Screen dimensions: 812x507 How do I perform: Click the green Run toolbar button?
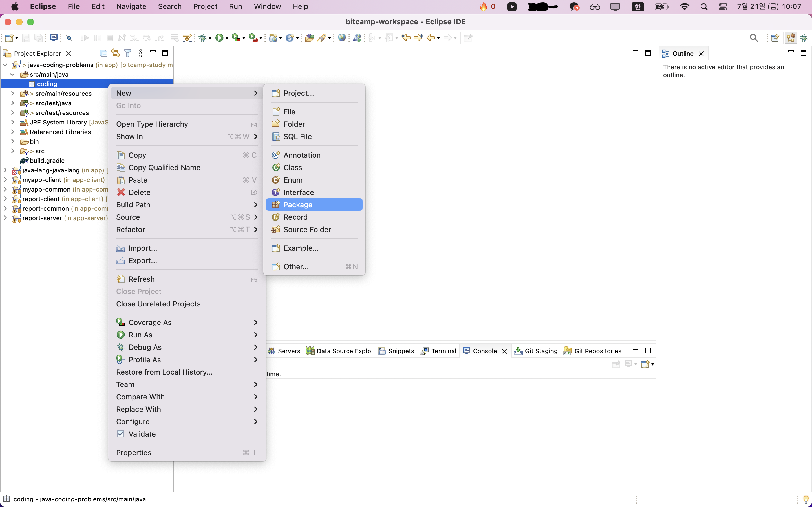(219, 38)
